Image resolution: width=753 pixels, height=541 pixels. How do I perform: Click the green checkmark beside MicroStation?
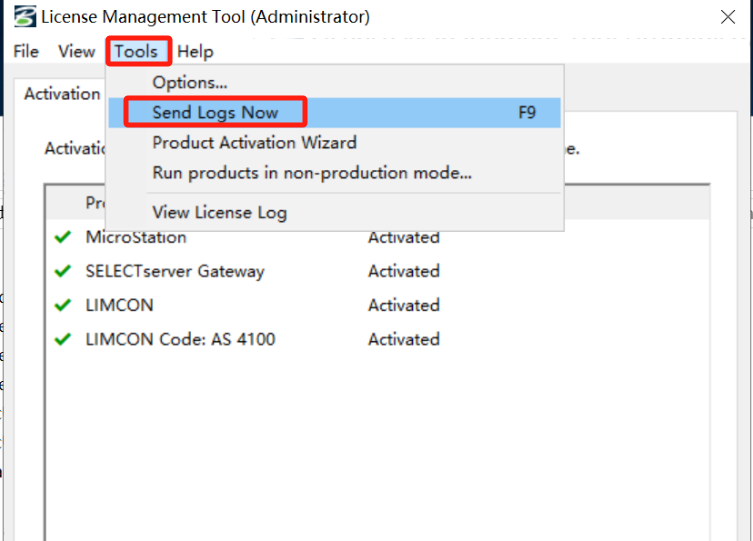[x=63, y=237]
